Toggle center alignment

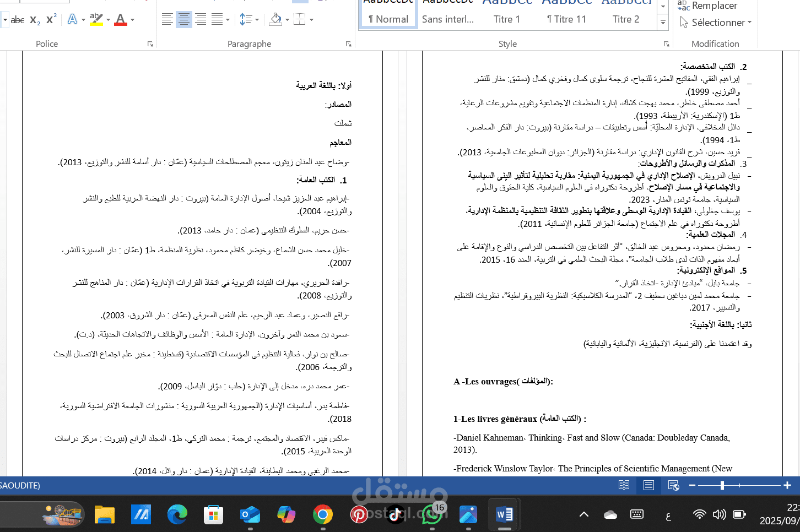184,20
